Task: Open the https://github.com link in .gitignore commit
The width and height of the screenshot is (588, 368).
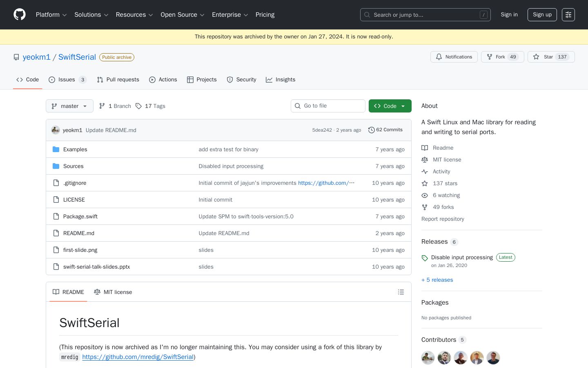Action: point(326,183)
